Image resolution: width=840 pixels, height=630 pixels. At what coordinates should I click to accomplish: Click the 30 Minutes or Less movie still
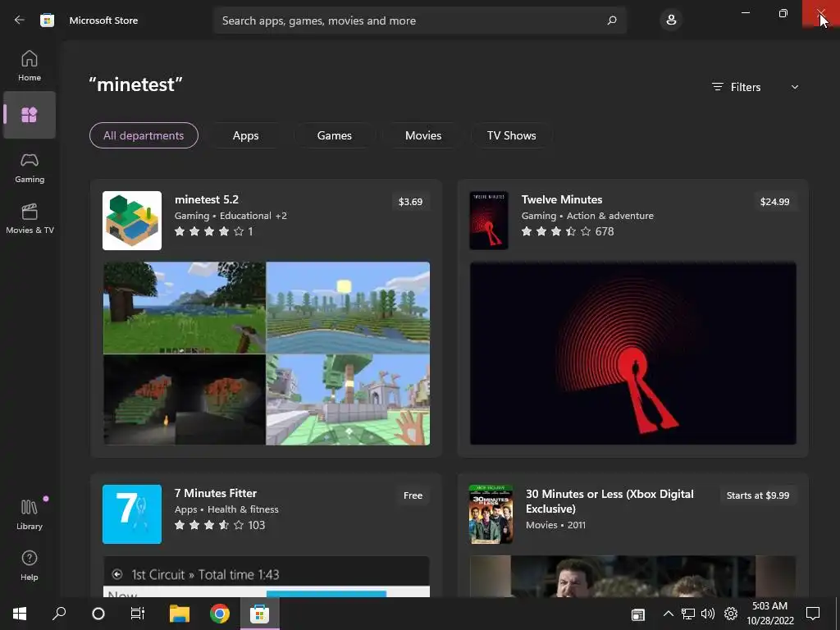point(632,577)
